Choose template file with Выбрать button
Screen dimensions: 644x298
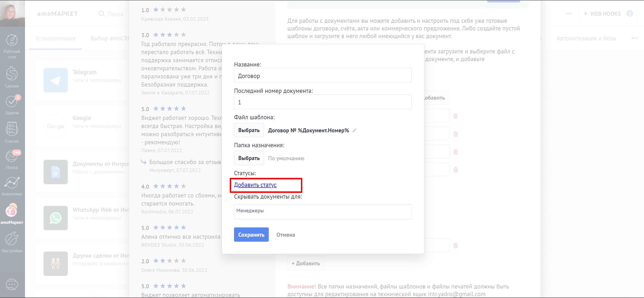249,130
